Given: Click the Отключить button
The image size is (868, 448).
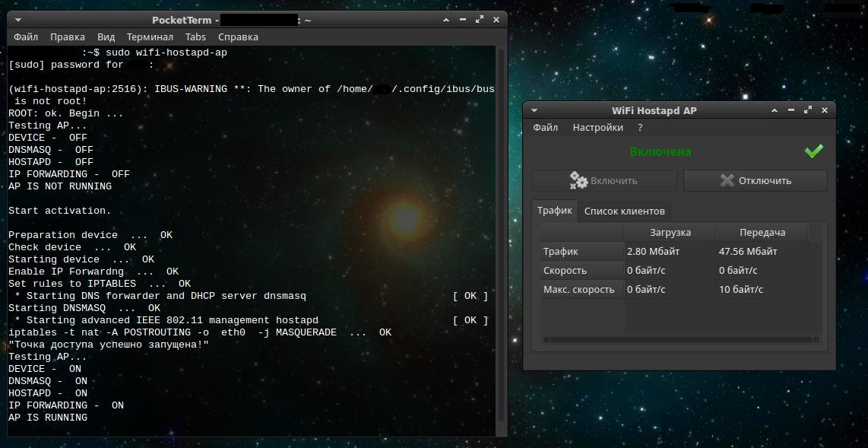Looking at the screenshot, I should (755, 180).
